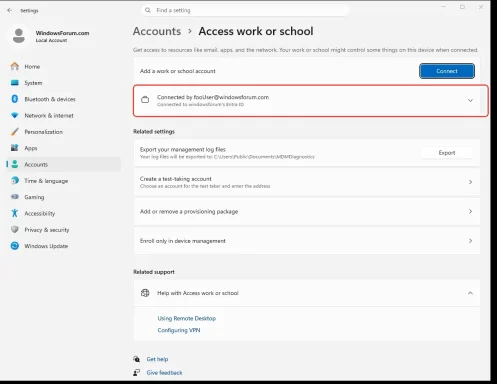Click the Export button
497x384 pixels.
tap(447, 153)
